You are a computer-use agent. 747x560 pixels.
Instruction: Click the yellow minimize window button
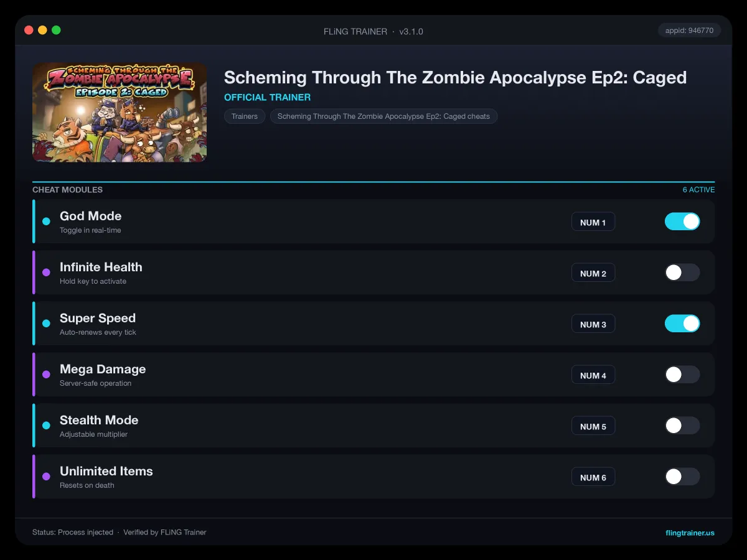tap(42, 30)
